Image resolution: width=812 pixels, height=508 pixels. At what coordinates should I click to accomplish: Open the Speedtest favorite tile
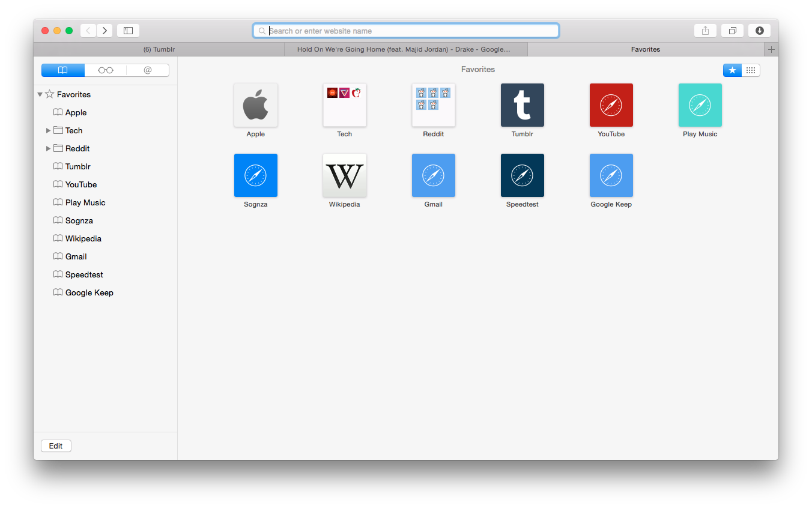point(523,175)
